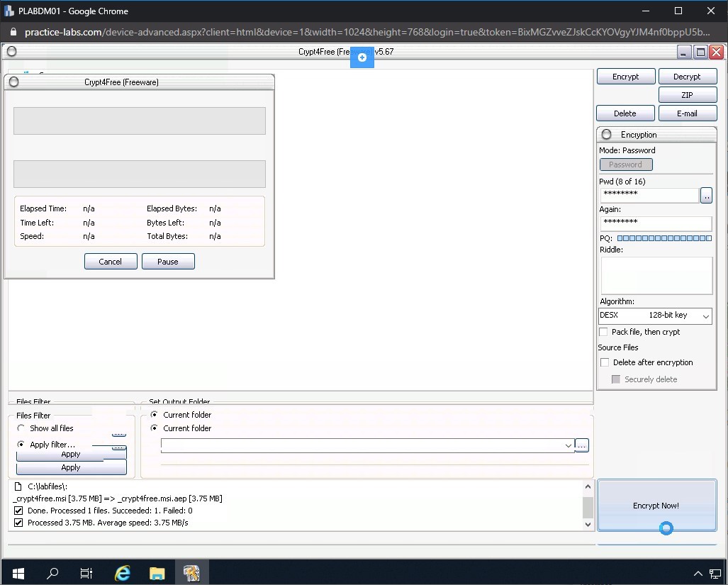Screen dimensions: 728x585
Task: Open Task View from the taskbar
Action: pos(86,572)
